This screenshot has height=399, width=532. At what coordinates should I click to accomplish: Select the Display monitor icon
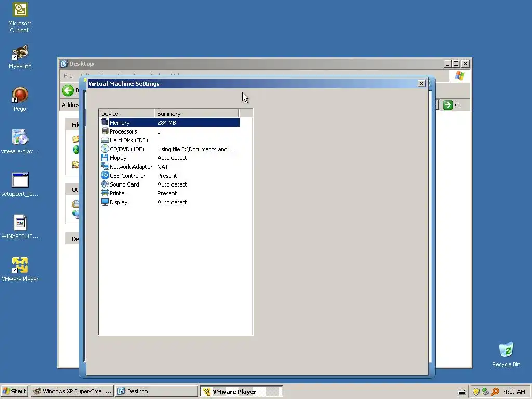pyautogui.click(x=105, y=202)
